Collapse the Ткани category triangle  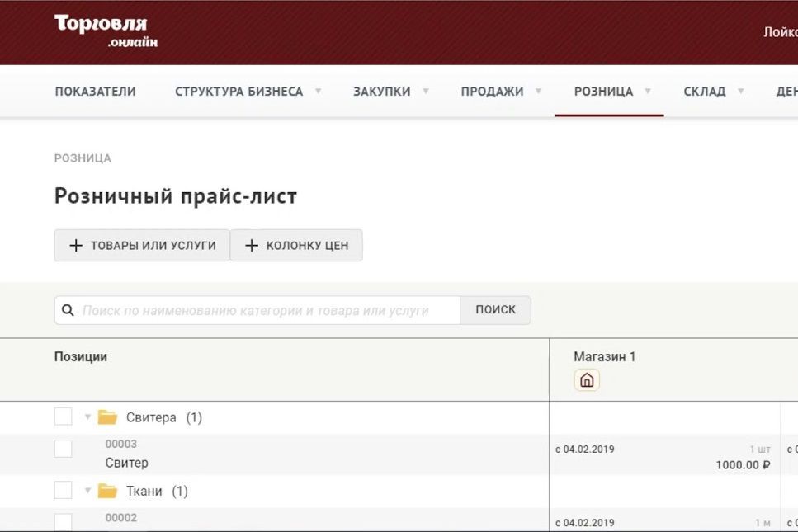pyautogui.click(x=87, y=491)
